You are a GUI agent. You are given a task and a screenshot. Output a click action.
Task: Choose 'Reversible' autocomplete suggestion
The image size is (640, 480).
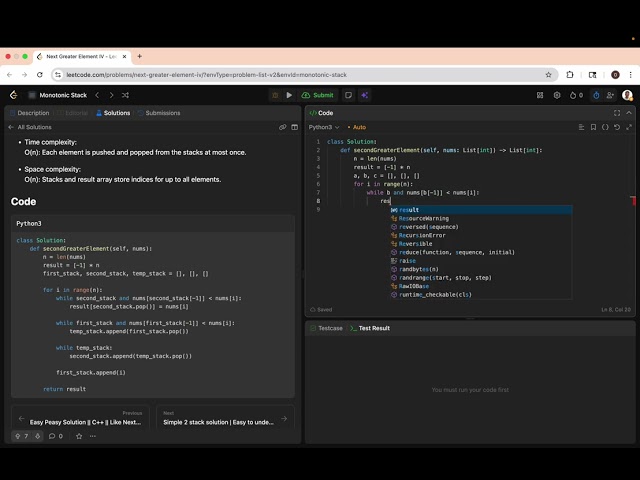point(481,244)
